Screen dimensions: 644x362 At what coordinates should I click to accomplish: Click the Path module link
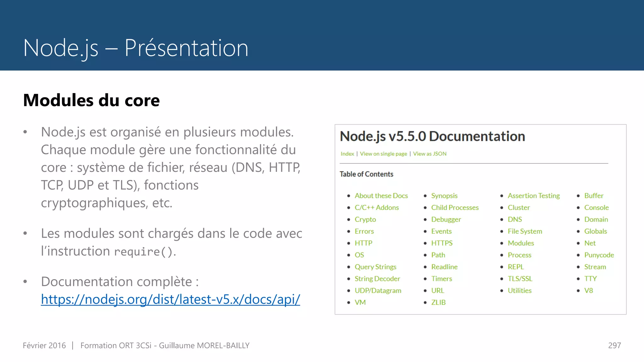[438, 255]
